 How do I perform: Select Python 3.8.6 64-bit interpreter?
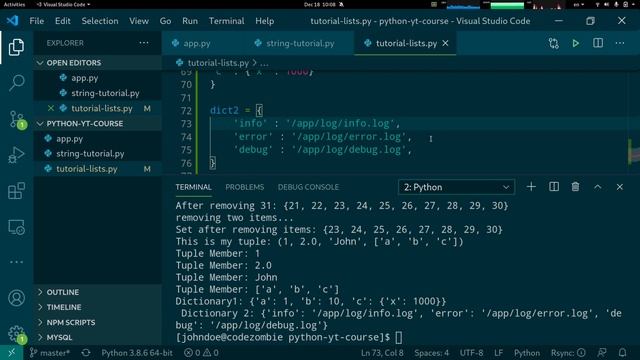137,353
